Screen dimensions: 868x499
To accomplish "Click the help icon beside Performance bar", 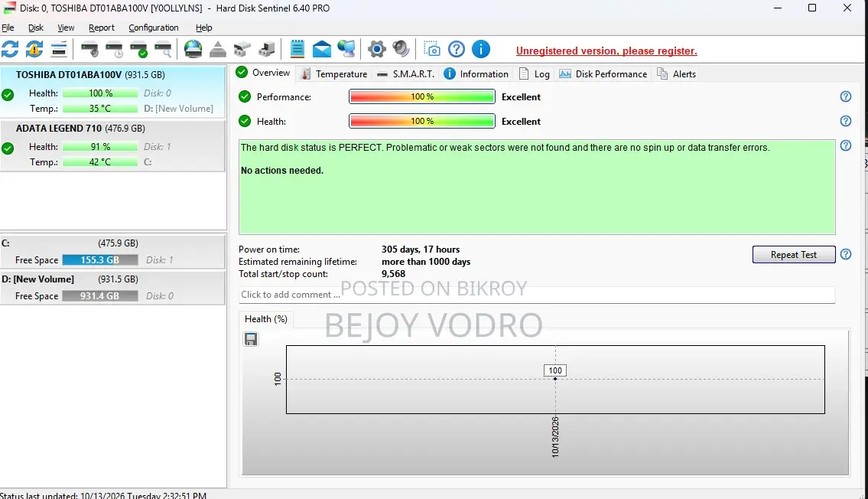I will click(x=846, y=97).
